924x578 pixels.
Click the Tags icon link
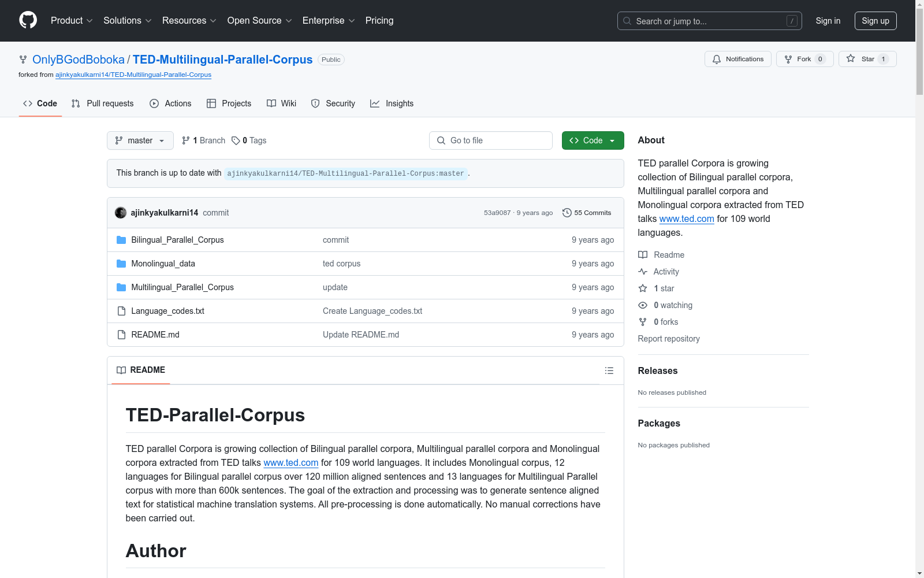tap(236, 140)
